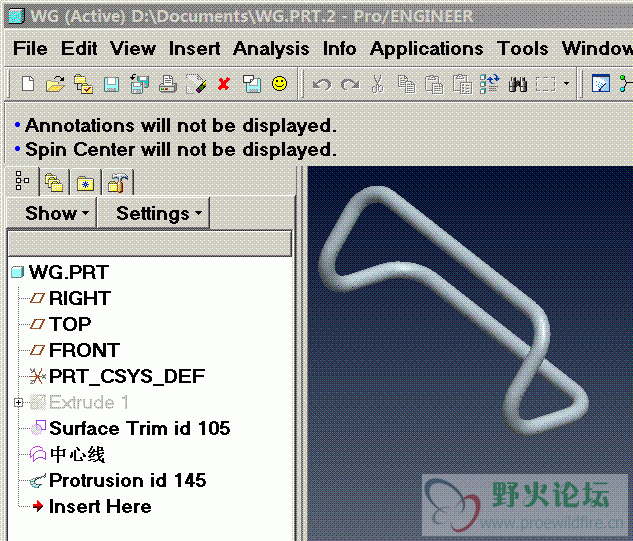The image size is (633, 541).
Task: Open the File menu
Action: coord(30,49)
